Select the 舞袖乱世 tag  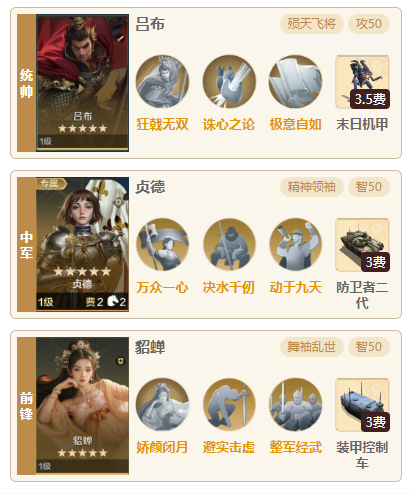pos(311,347)
